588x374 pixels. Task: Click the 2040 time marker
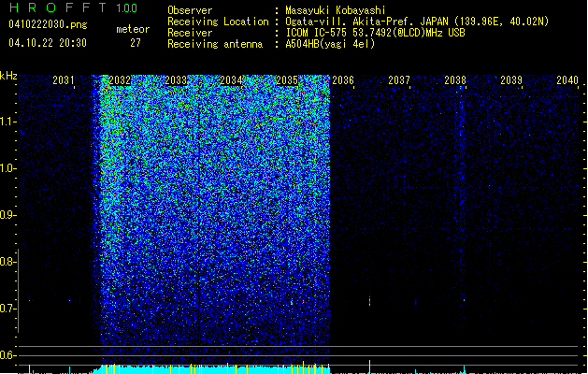click(x=567, y=80)
